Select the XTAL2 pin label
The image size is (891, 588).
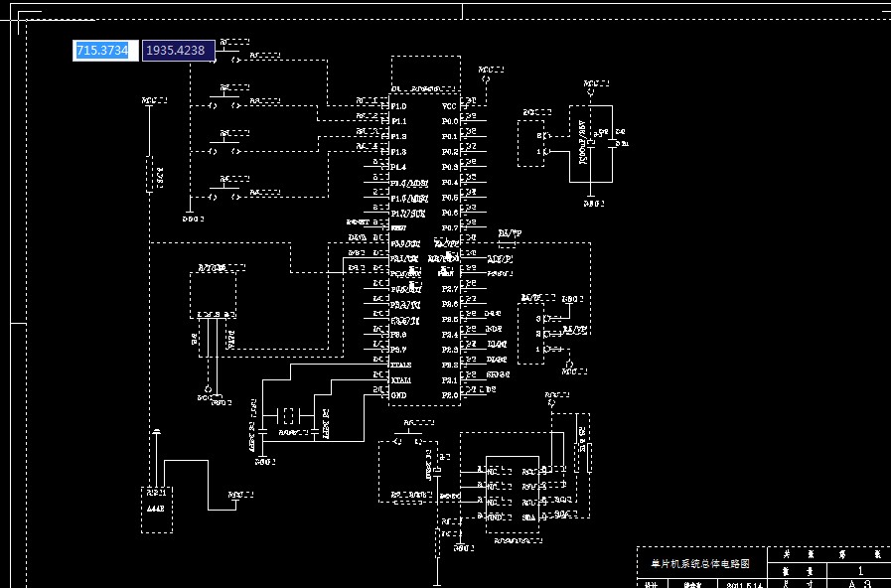click(401, 365)
